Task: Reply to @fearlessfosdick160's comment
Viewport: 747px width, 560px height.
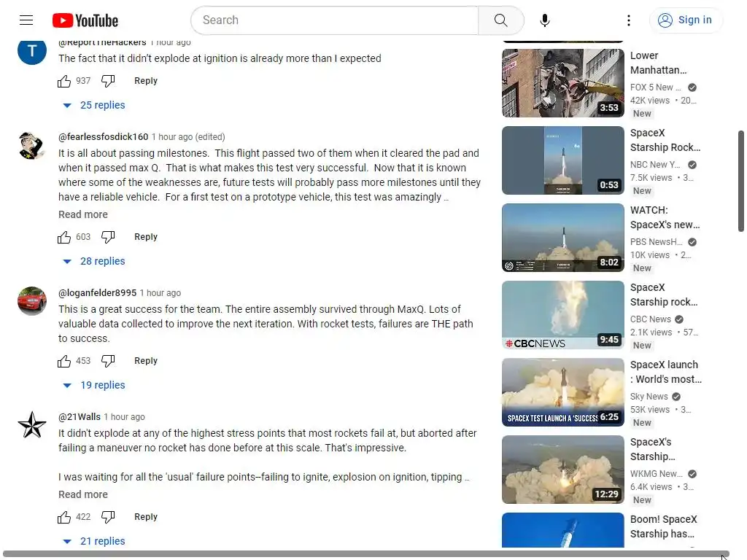Action: tap(146, 237)
